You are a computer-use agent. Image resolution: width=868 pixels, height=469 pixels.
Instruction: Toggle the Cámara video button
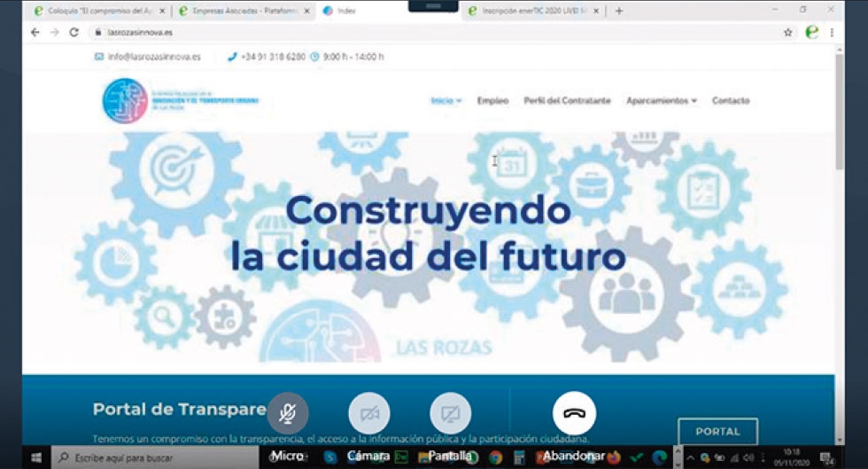tap(368, 413)
